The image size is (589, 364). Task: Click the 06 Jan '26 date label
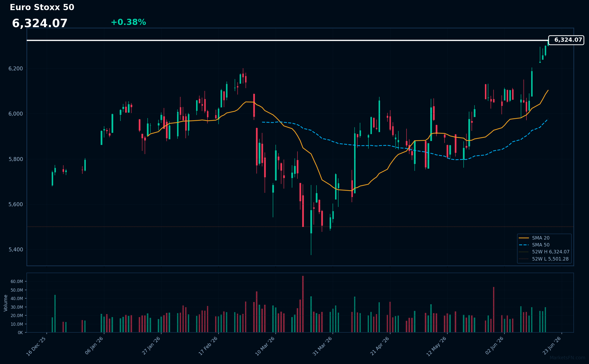pos(94,346)
